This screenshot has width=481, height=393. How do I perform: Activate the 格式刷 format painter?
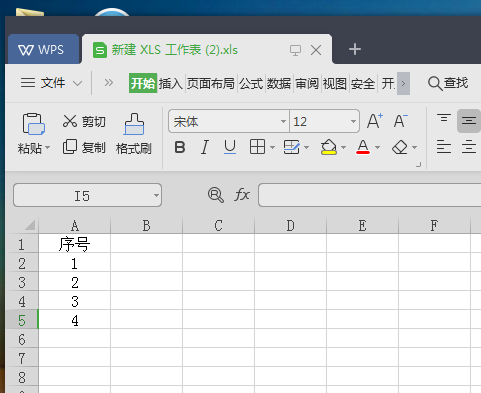pos(134,134)
